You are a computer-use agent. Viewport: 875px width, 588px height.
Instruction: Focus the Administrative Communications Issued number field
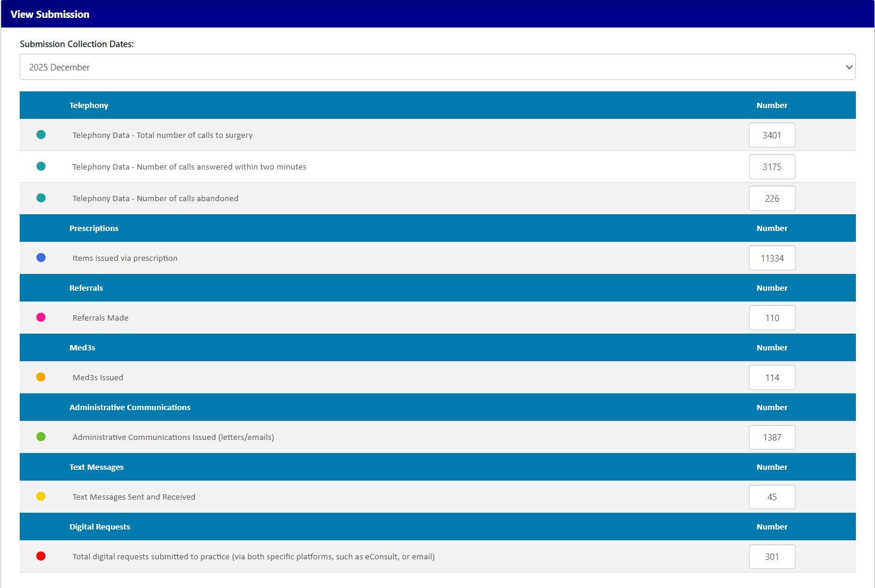pyautogui.click(x=772, y=437)
